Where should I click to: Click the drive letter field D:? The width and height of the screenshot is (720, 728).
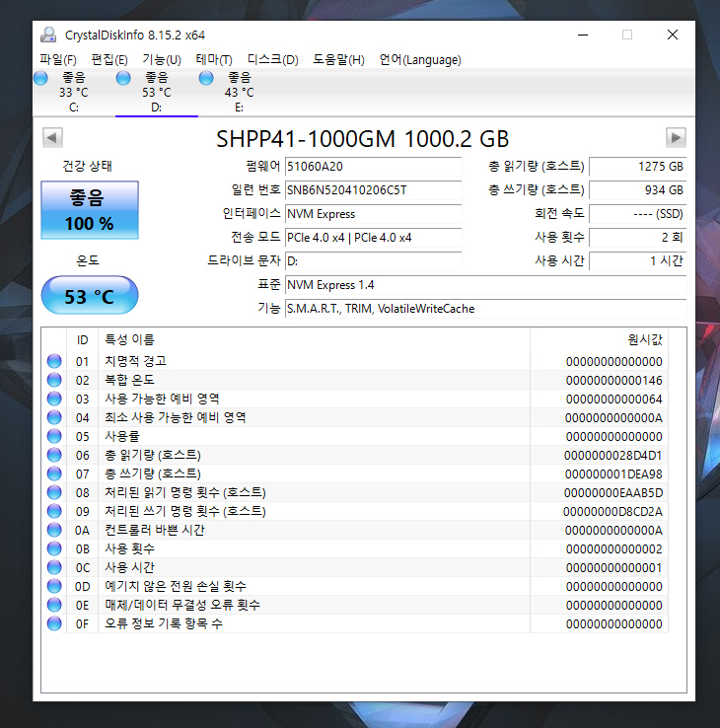pos(373,261)
